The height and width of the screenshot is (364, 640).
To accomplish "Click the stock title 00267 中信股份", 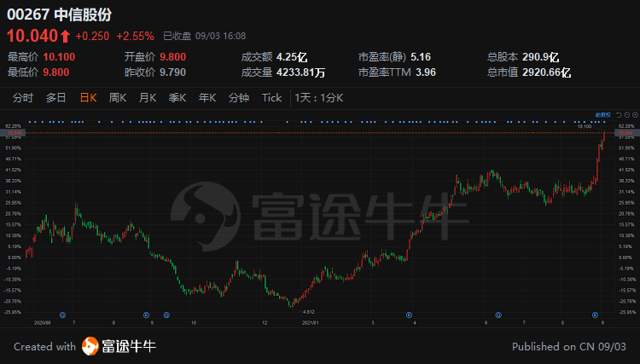I will (x=59, y=14).
